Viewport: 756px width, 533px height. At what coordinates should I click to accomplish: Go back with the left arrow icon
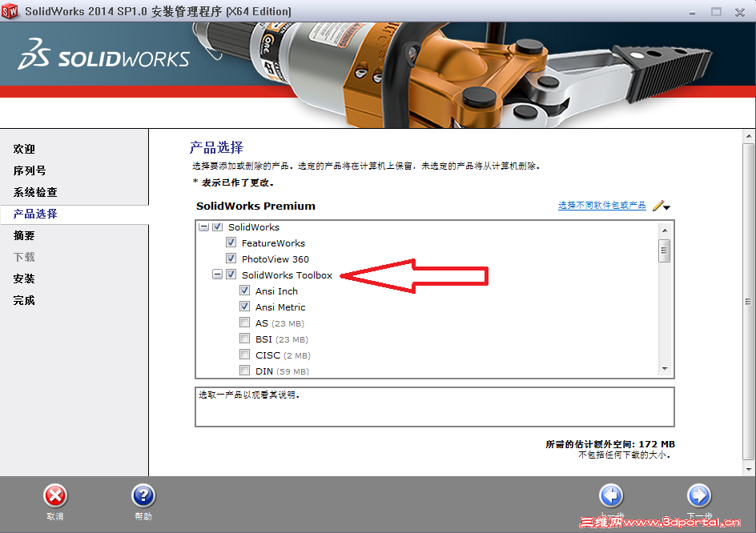click(x=611, y=495)
